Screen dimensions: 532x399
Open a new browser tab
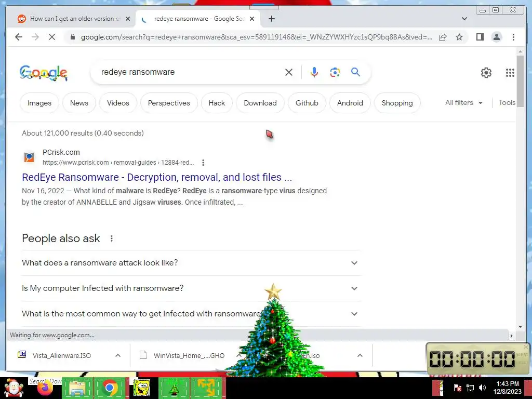tap(271, 19)
